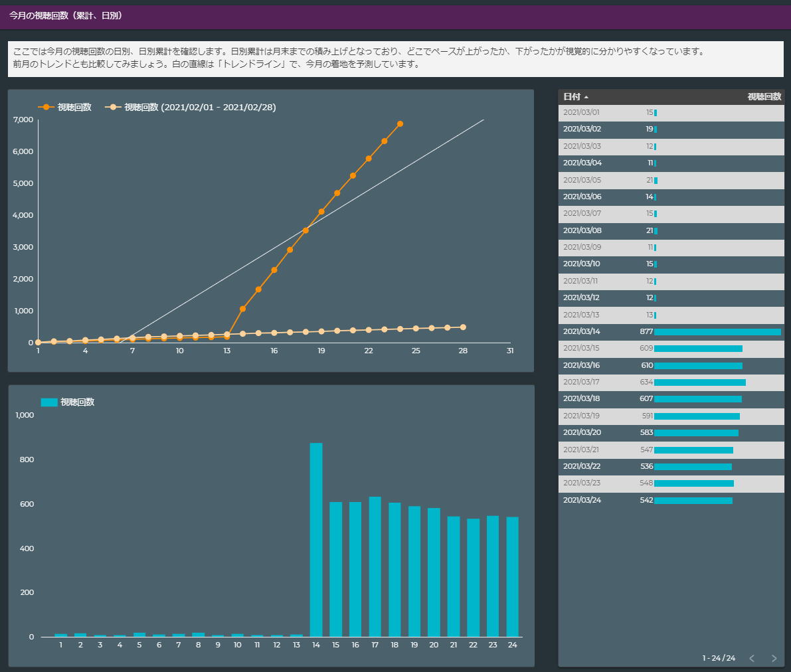The image size is (791, 672).
Task: Click the 2021/03/01 date cell in table
Action: coord(581,112)
